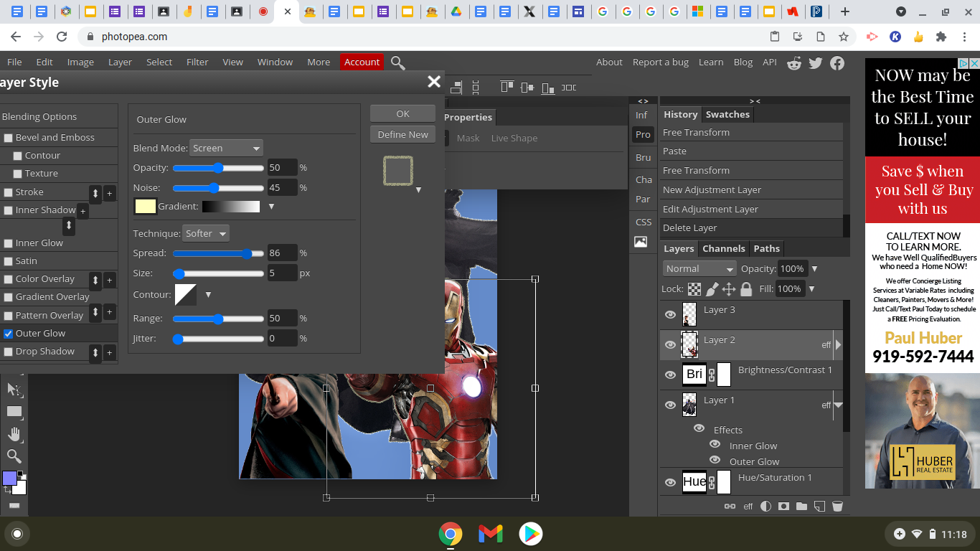This screenshot has height=551, width=980.
Task: Open the style preset arrow below preview
Action: pyautogui.click(x=418, y=190)
